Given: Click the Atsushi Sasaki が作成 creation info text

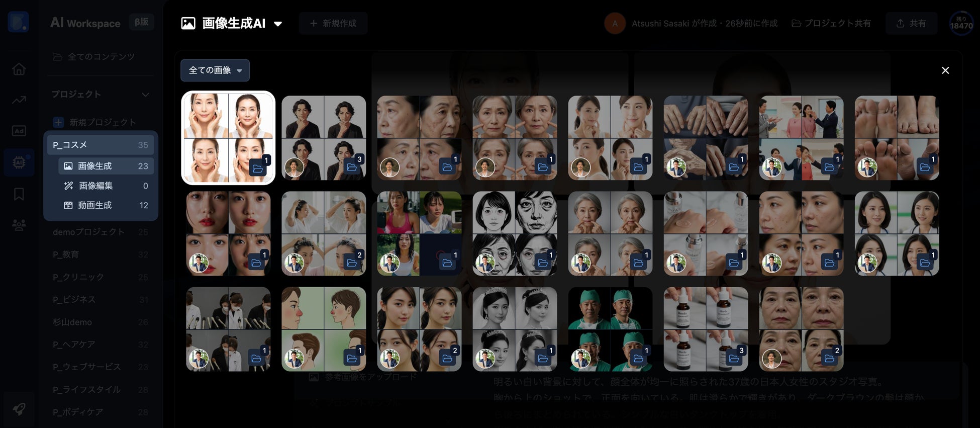Looking at the screenshot, I should click(x=705, y=23).
